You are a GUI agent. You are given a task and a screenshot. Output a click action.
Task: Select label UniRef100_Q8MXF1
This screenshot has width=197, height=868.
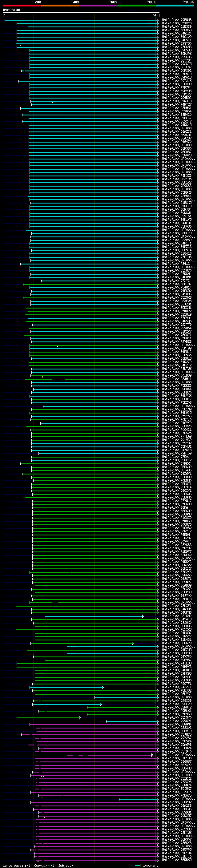click(177, 606)
